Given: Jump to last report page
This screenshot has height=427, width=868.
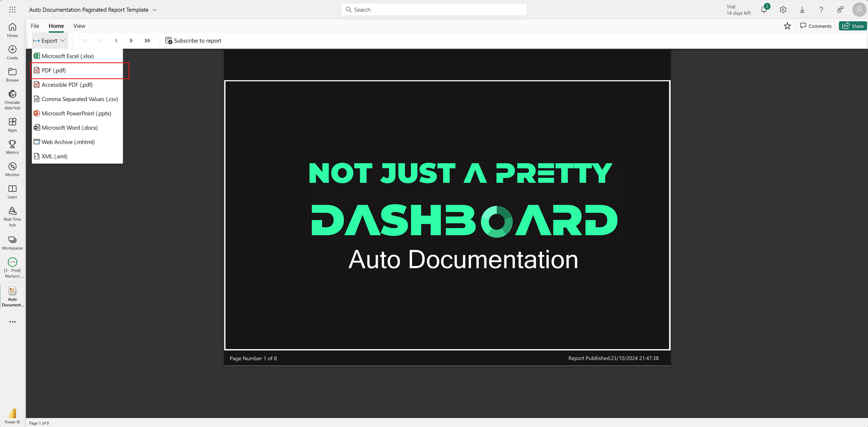Looking at the screenshot, I should (148, 41).
